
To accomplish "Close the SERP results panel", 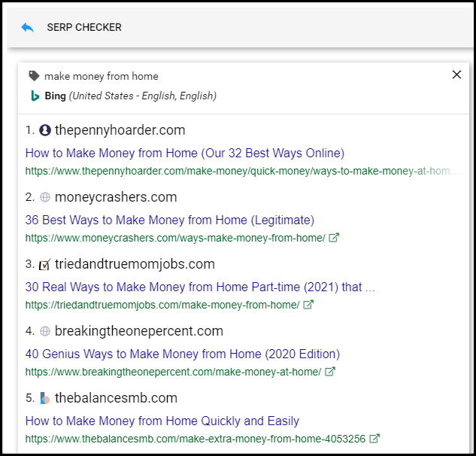I will [x=456, y=74].
